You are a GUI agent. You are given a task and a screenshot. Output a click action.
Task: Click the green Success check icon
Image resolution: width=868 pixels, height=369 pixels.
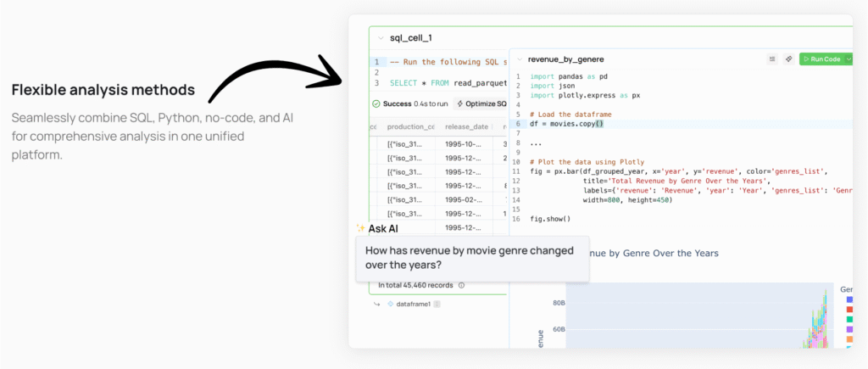[376, 103]
